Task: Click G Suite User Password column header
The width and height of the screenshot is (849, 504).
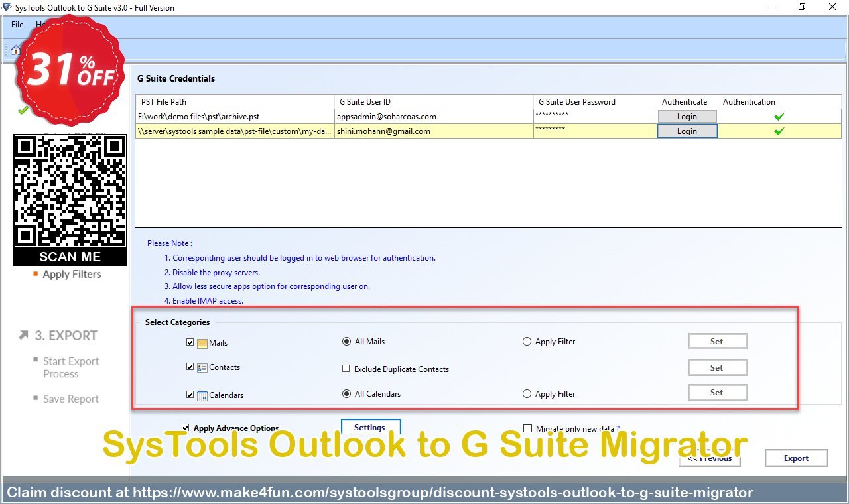Action: (595, 102)
